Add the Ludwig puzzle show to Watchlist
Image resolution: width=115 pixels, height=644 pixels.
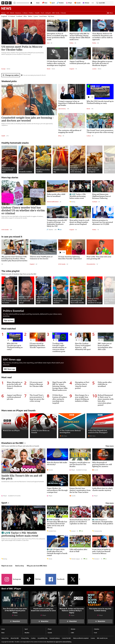point(43,621)
